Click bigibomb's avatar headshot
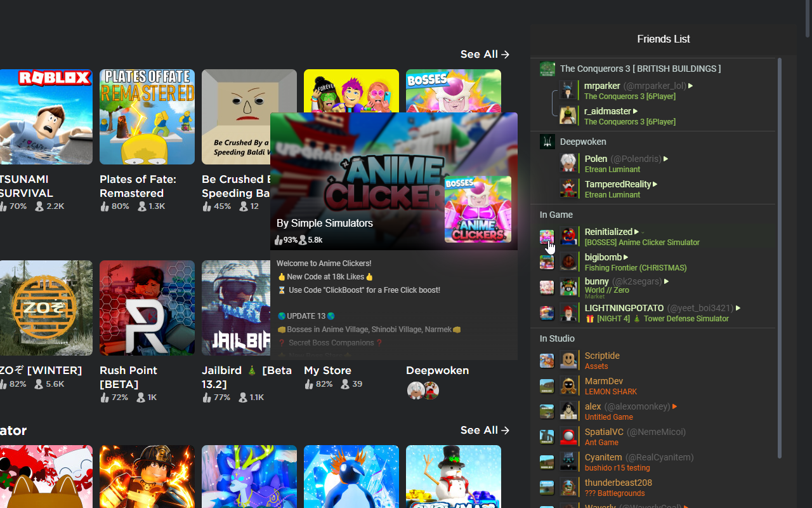 coord(568,262)
